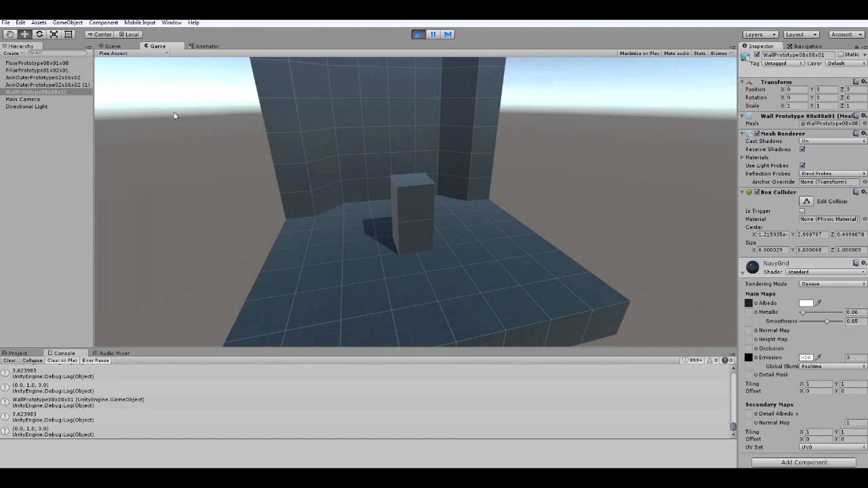Click the console Clear button

tap(9, 361)
